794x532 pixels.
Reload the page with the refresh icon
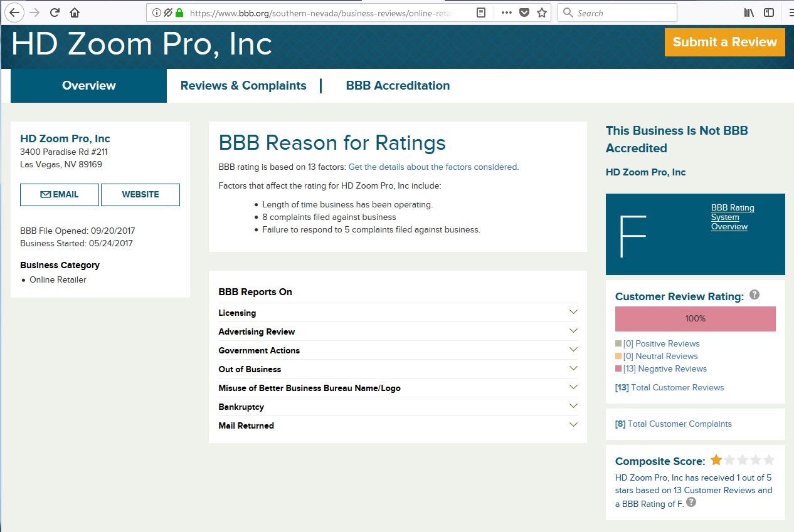[55, 13]
